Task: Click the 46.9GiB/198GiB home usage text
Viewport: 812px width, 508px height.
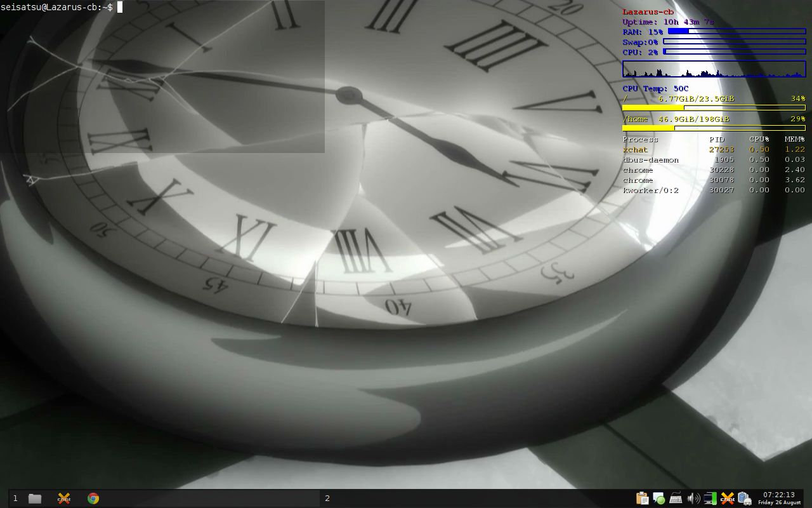Action: [694, 119]
